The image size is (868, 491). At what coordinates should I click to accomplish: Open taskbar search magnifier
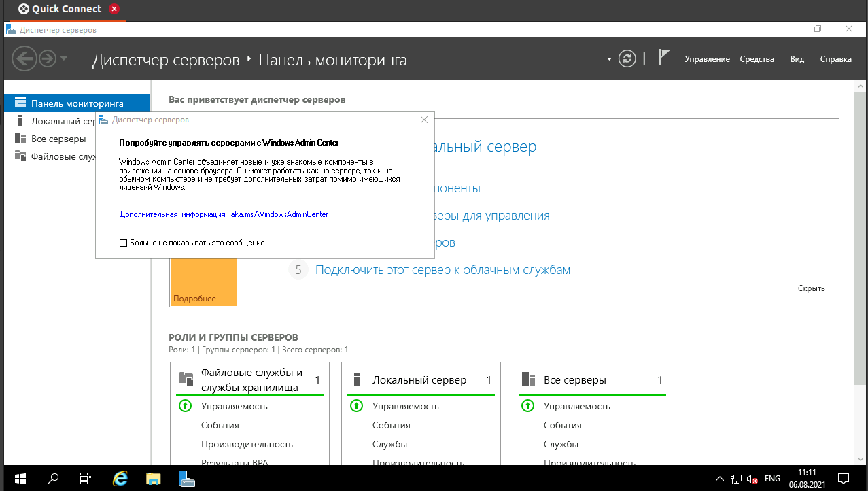tap(53, 478)
